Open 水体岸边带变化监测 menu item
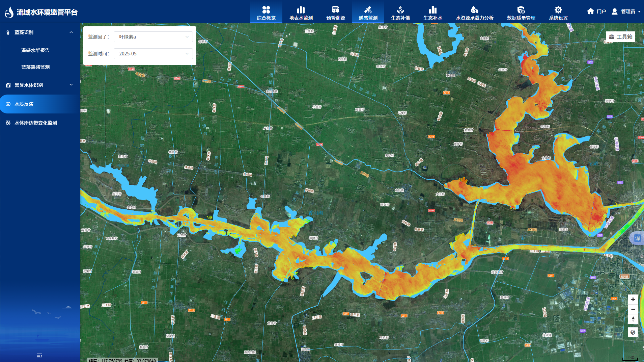Viewport: 644px width, 362px height. (36, 123)
